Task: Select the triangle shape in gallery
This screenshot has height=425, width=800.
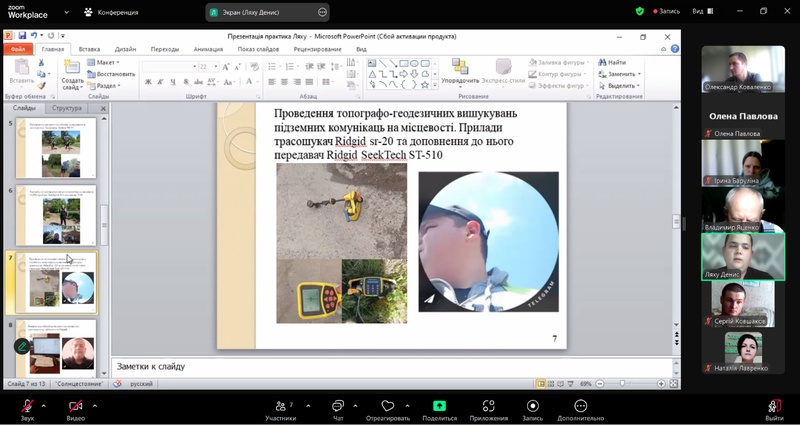Action: coord(372,74)
